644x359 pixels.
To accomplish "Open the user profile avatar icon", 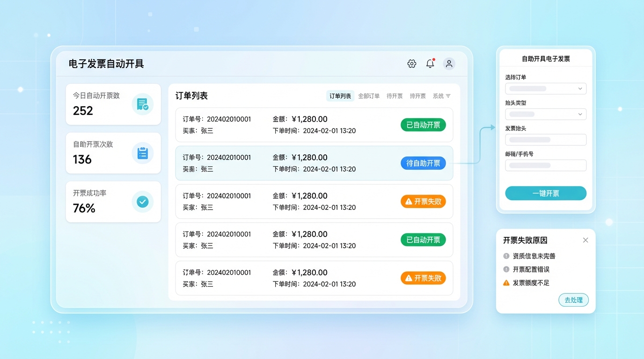I will [449, 64].
